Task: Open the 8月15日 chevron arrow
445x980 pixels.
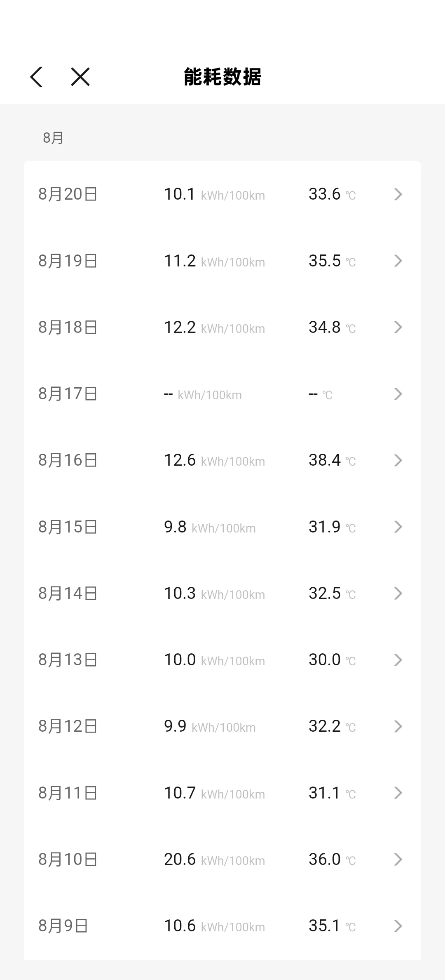Action: click(x=398, y=527)
